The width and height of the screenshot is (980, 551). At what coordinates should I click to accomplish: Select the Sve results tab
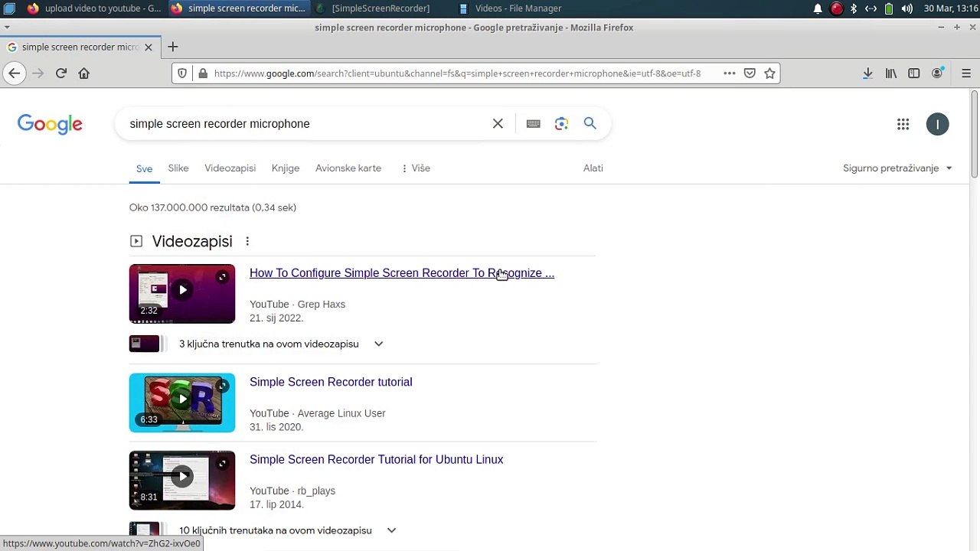click(144, 168)
